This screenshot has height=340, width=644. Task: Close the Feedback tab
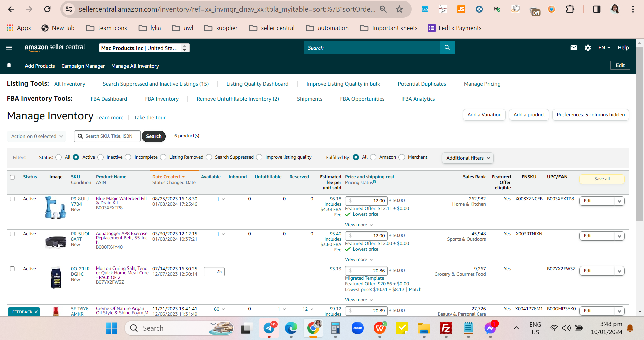click(36, 312)
